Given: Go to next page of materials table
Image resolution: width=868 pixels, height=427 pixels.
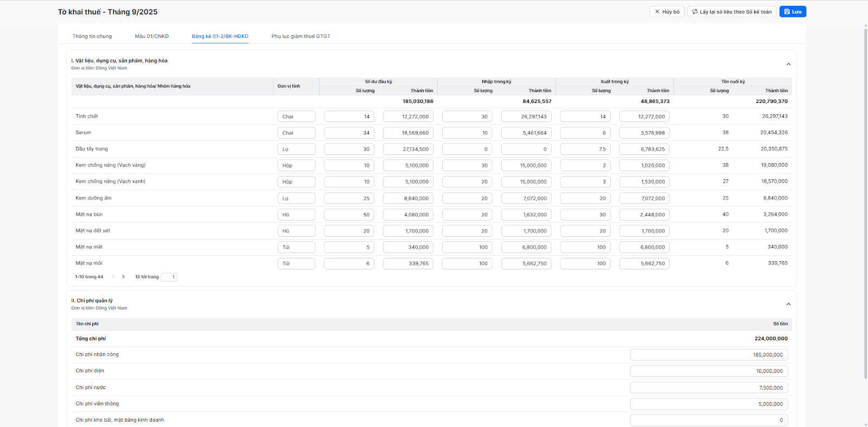Looking at the screenshot, I should click(x=124, y=277).
